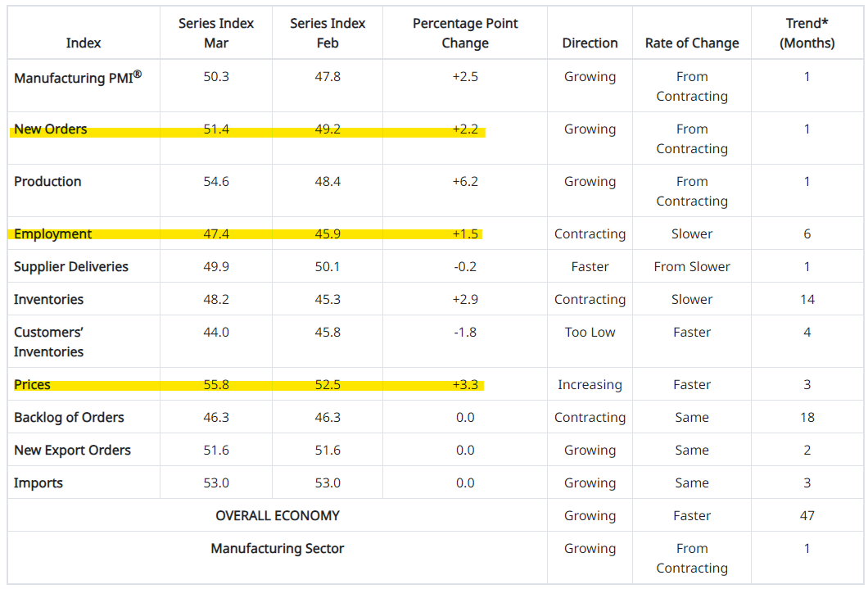This screenshot has height=589, width=868.
Task: Select the Rate of Change column header
Action: pyautogui.click(x=692, y=43)
